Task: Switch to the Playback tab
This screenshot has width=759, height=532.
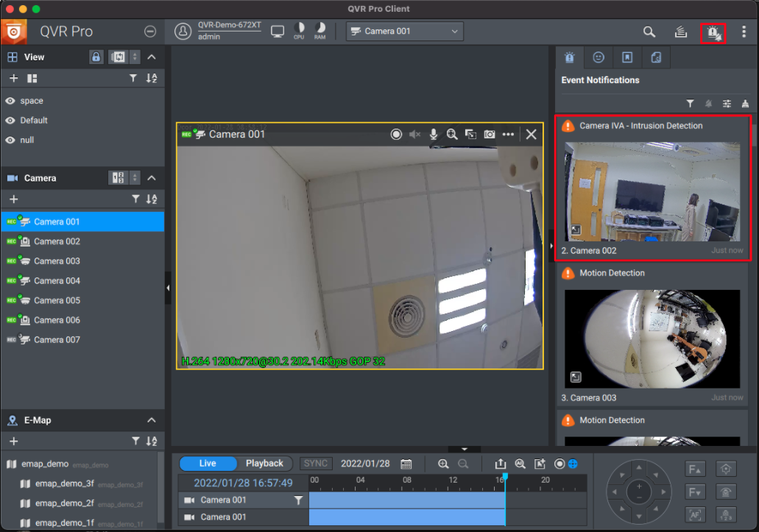Action: tap(264, 464)
